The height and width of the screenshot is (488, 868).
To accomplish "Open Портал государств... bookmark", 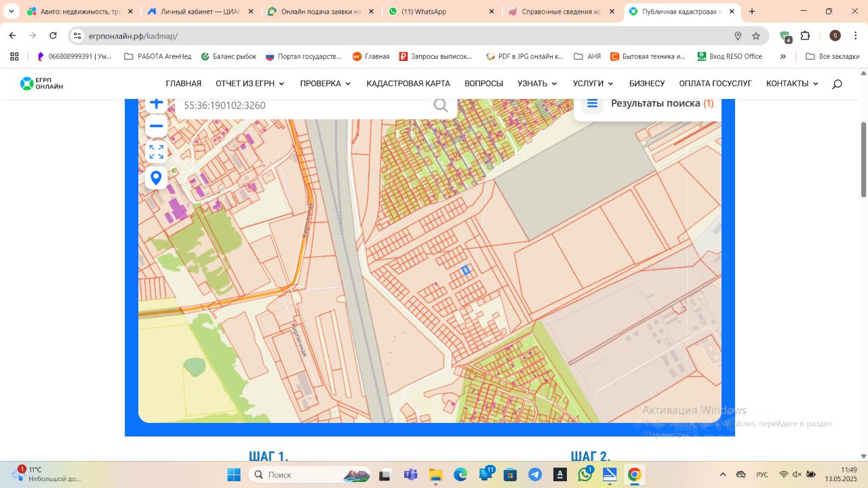I will coord(303,56).
